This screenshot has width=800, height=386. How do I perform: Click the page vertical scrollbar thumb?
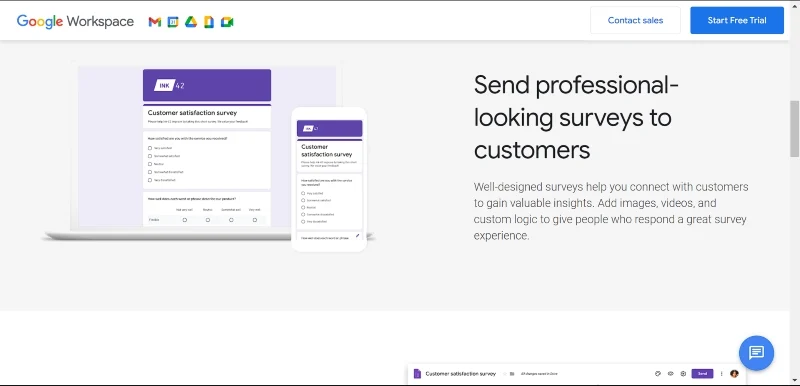click(x=794, y=128)
